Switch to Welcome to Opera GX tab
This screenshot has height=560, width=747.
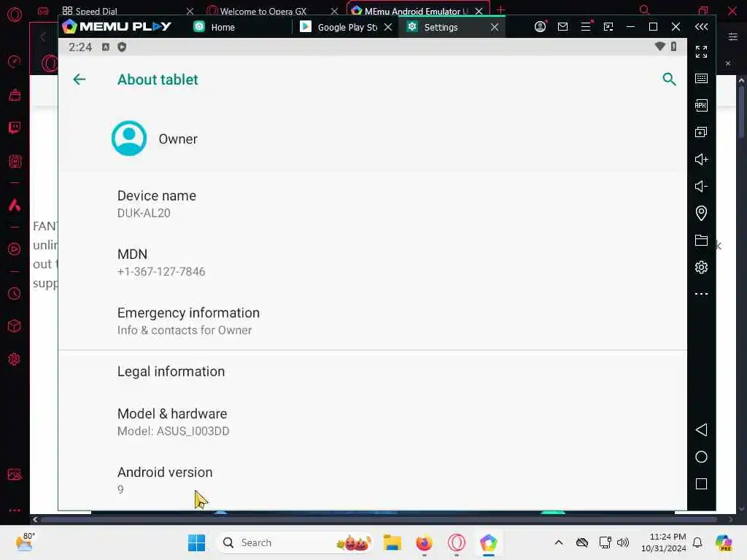point(263,11)
